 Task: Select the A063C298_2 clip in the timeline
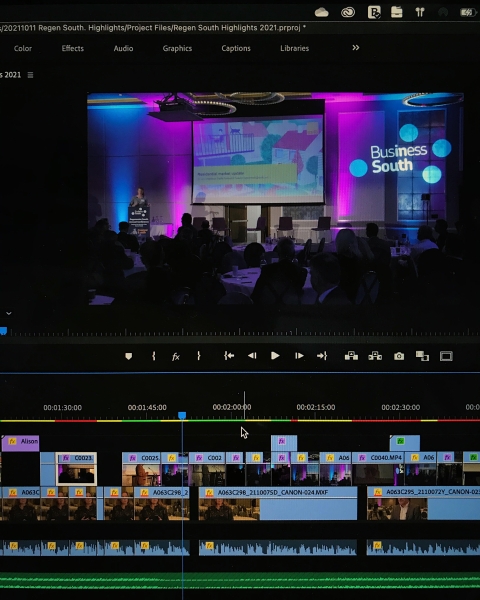[x=162, y=503]
